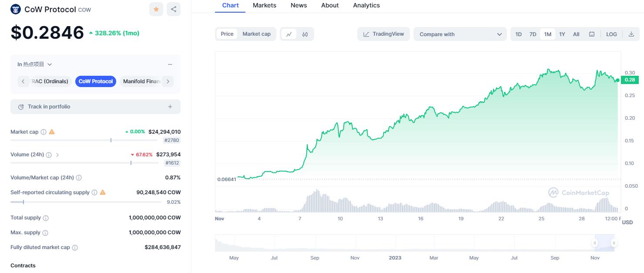The width and height of the screenshot is (644, 273).
Task: Select 1M time range
Action: 547,34
